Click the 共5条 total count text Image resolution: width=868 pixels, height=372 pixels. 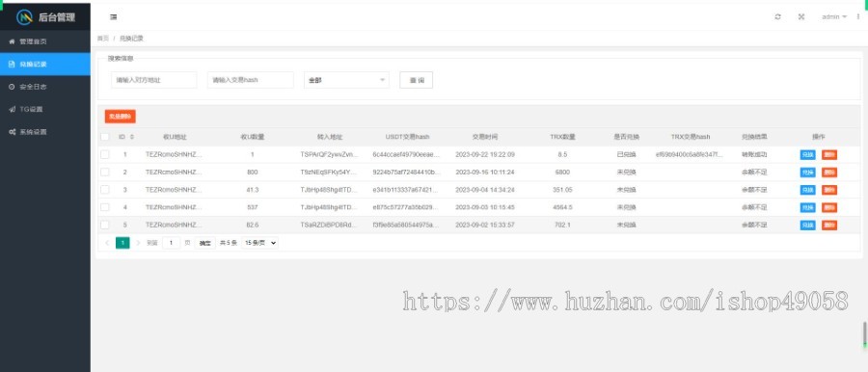tap(229, 243)
